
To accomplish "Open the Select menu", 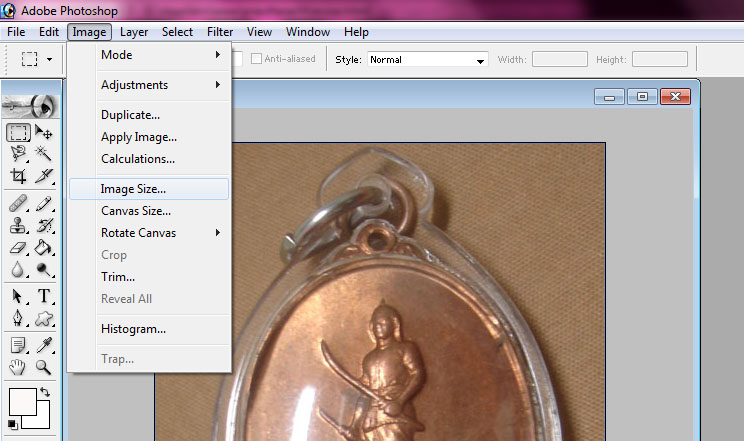I will pyautogui.click(x=177, y=32).
